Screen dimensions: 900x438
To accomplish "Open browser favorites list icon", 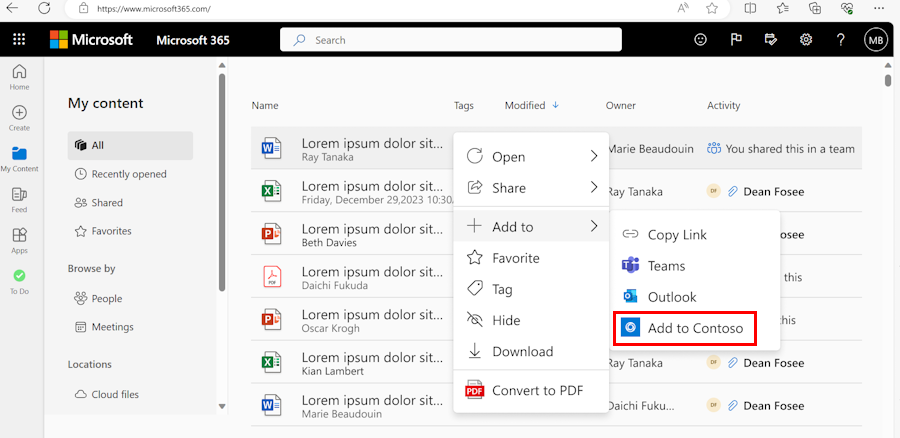I will [782, 8].
